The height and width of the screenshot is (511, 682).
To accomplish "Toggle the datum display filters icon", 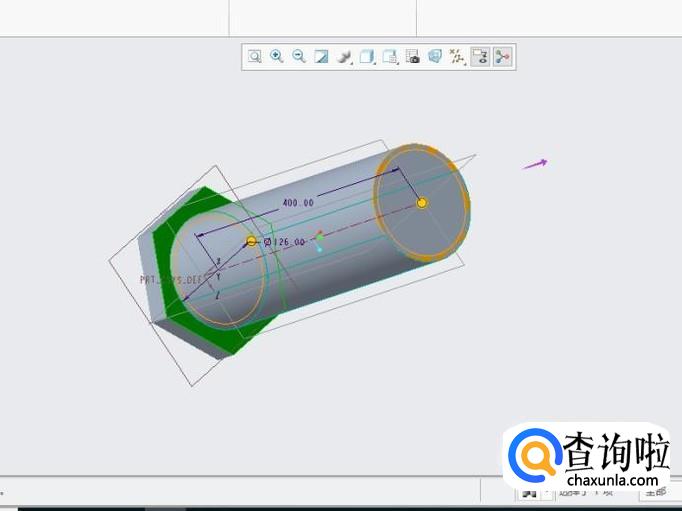I will click(457, 57).
